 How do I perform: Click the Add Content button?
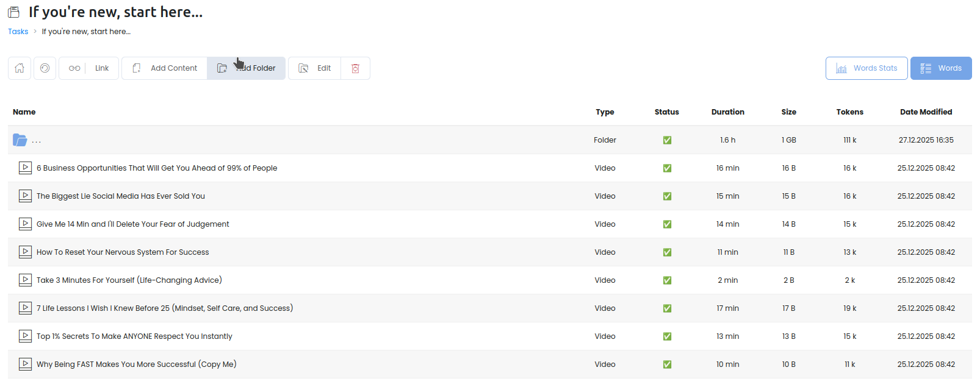[x=165, y=68]
